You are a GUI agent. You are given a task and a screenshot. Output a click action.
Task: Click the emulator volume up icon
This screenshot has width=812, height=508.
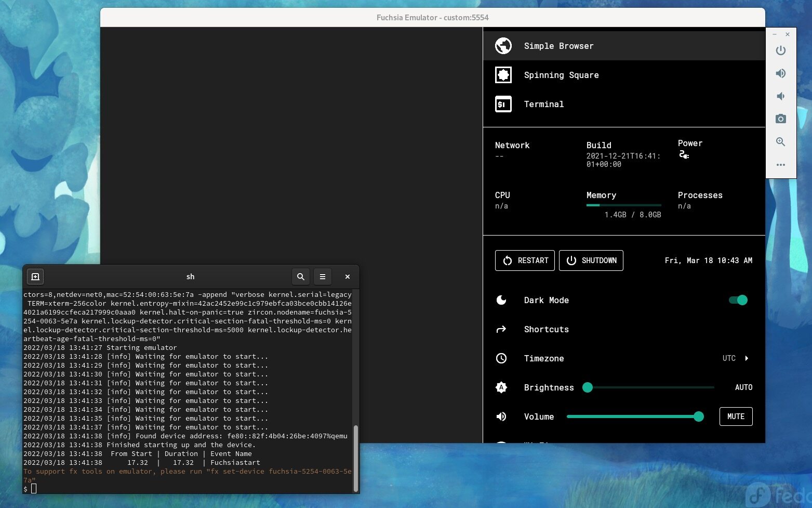tap(780, 73)
